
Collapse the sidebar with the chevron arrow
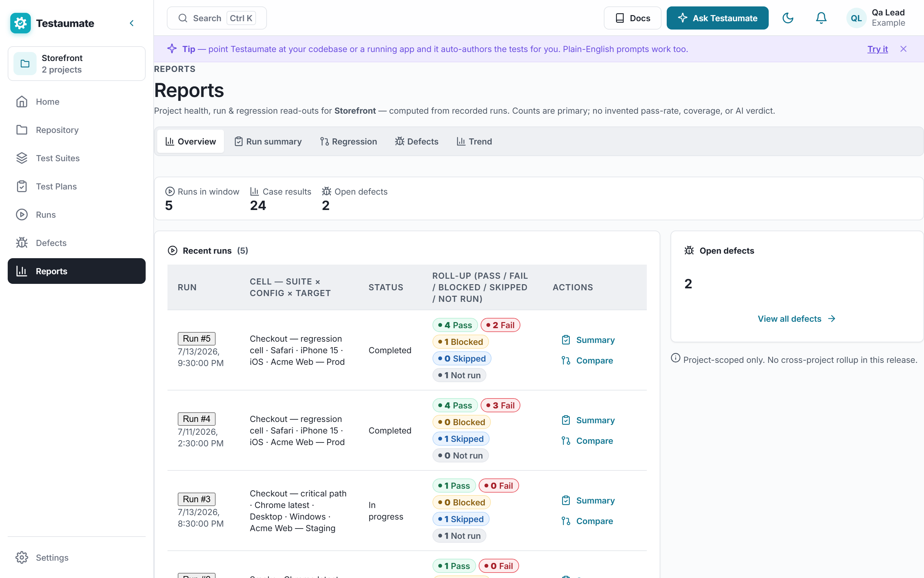click(132, 23)
